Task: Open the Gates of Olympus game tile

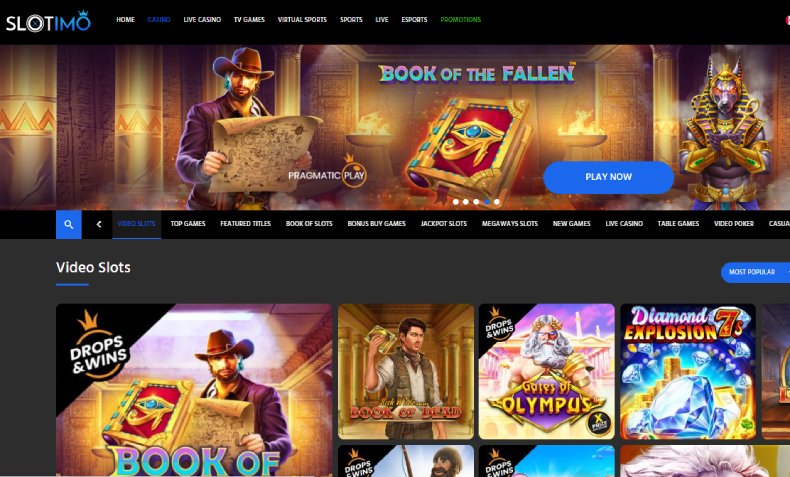Action: coord(547,371)
